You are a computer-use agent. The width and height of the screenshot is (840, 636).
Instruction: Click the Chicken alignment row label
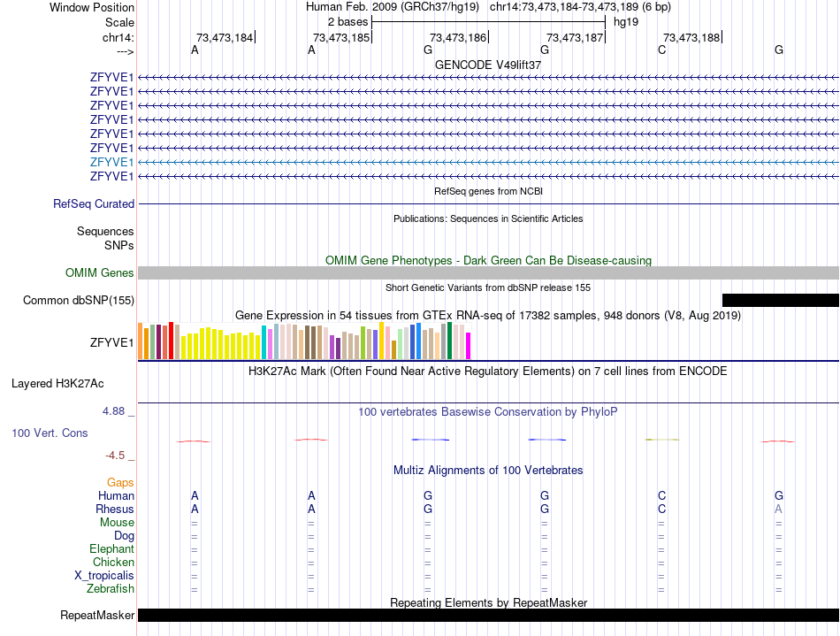[113, 562]
